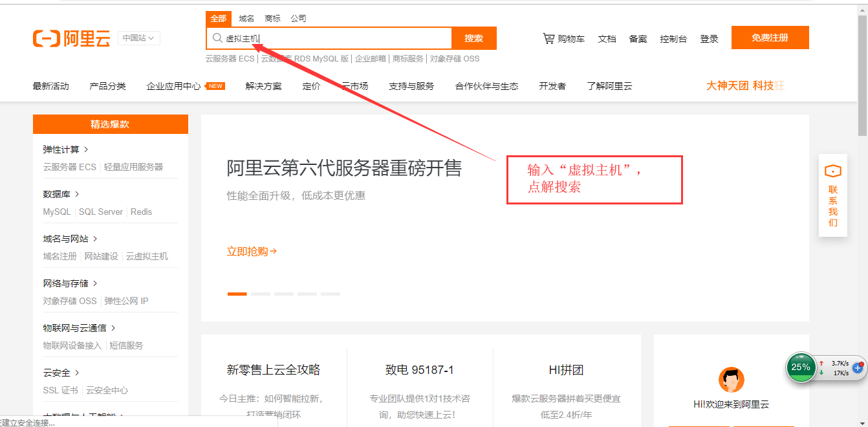Select the 域名 search tab

pyautogui.click(x=246, y=19)
